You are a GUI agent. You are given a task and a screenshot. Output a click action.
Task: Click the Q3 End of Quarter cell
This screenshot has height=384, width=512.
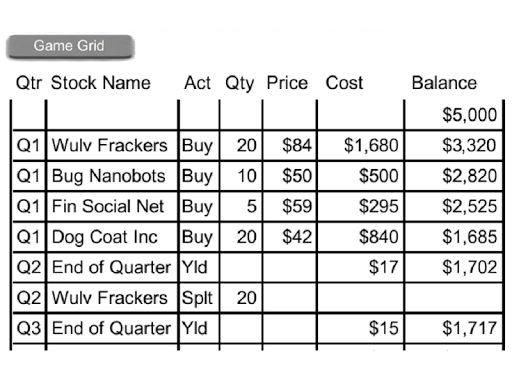tap(111, 328)
